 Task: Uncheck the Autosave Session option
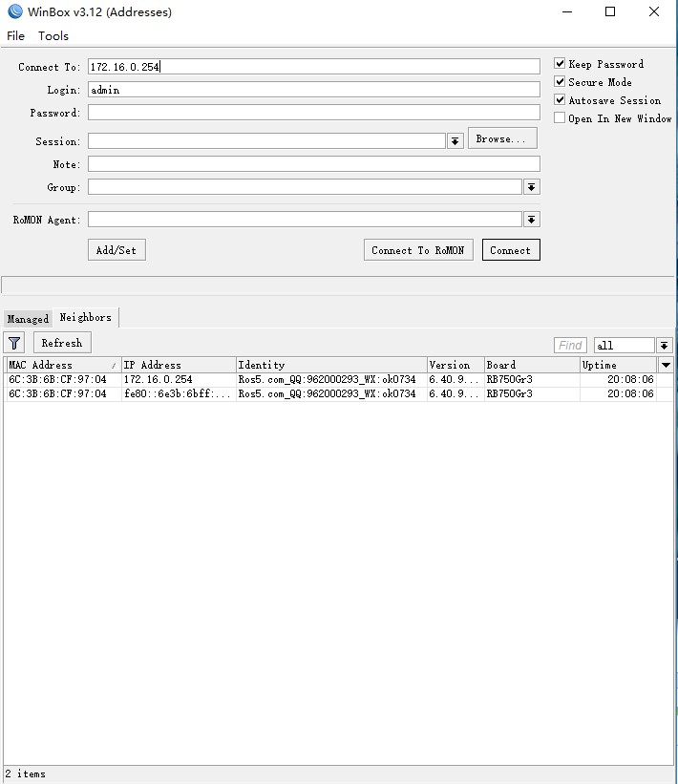point(560,100)
